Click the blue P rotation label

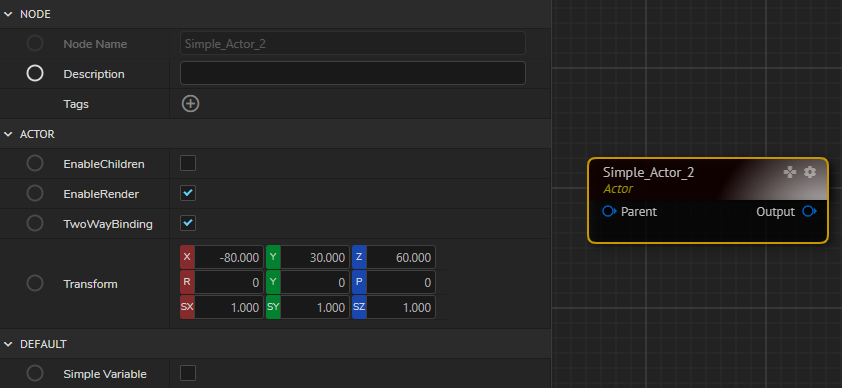point(359,282)
